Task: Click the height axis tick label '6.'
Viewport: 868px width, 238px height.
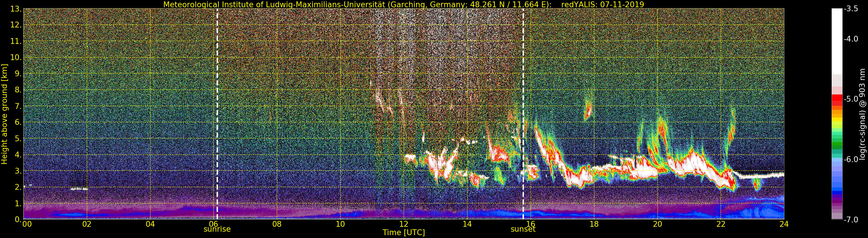Action: pyautogui.click(x=18, y=122)
